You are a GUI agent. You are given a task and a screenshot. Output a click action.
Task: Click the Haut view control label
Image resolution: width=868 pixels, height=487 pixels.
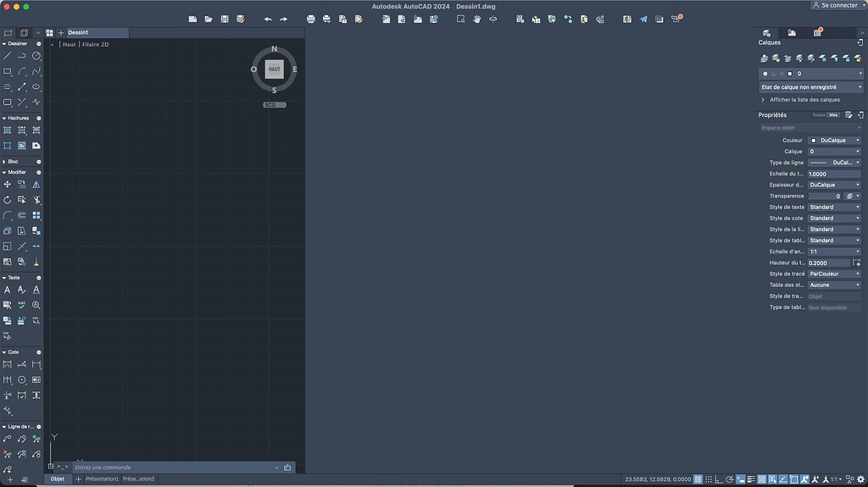pyautogui.click(x=70, y=44)
